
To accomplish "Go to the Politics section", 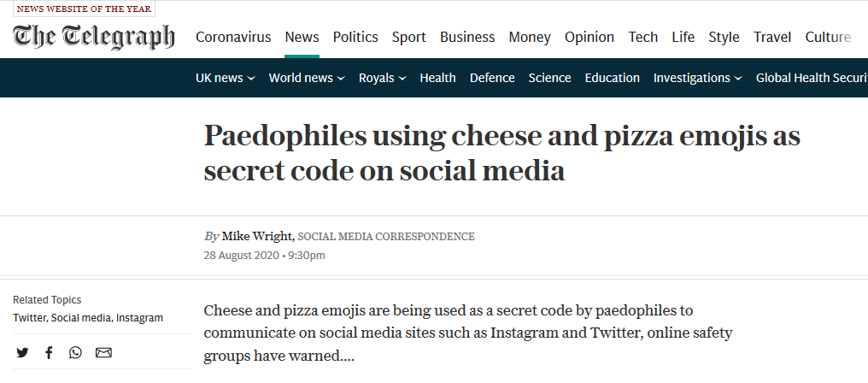I will pos(355,37).
